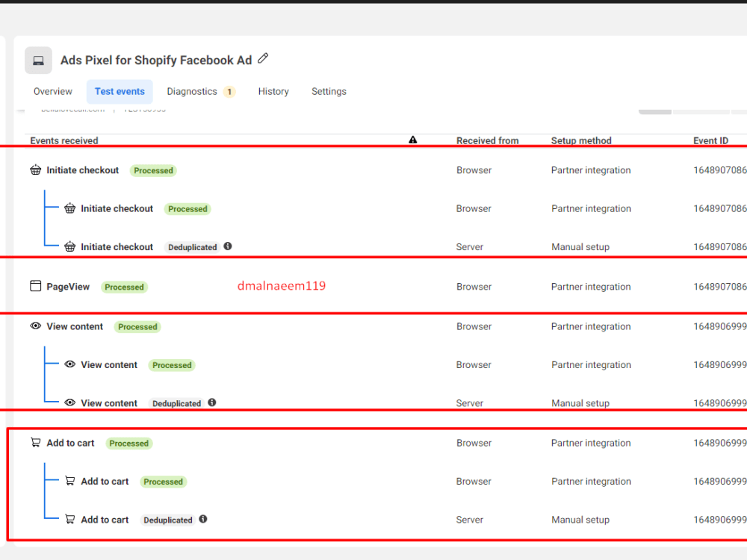Sort events by the Event ID column
Viewport: 747px width, 560px height.
(x=710, y=140)
